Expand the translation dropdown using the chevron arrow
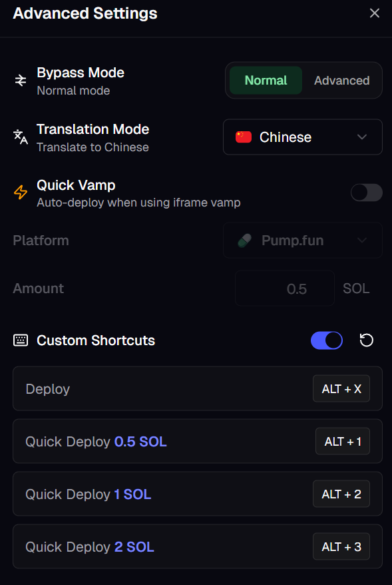Image resolution: width=392 pixels, height=585 pixels. point(362,137)
